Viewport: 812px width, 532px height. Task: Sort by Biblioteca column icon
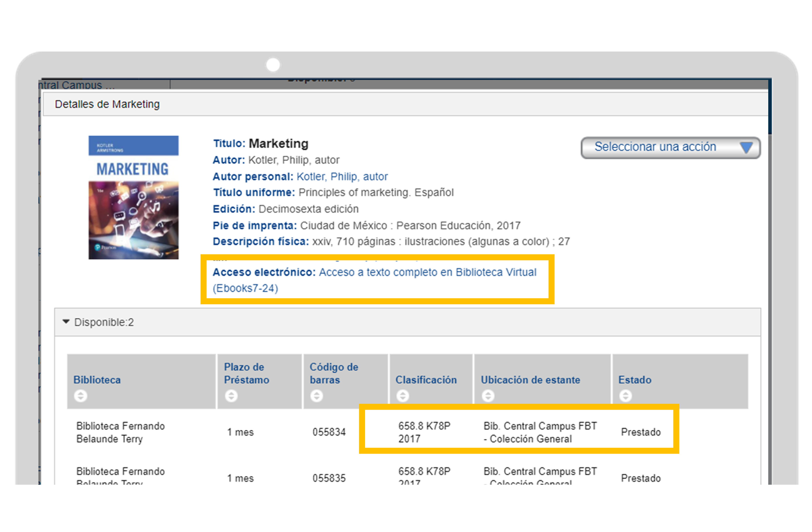pos(81,396)
